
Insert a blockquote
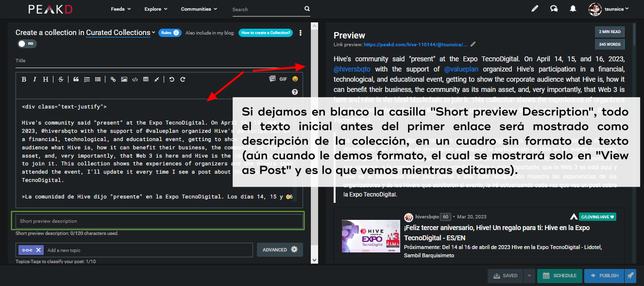point(76,79)
